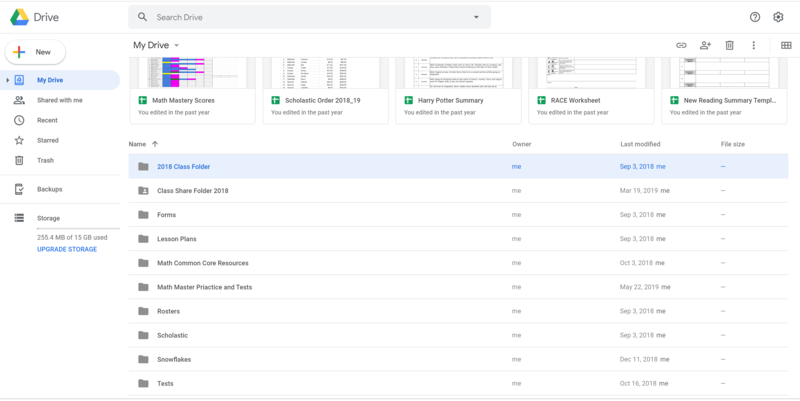Open the My Drive title dropdown
800x401 pixels.
[x=177, y=45]
